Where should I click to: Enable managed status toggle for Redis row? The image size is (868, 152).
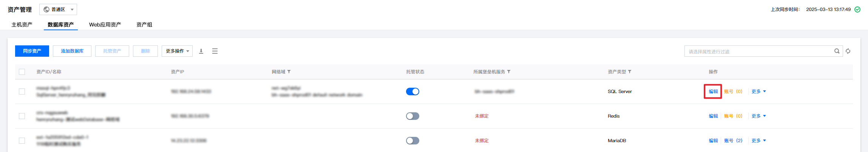[x=412, y=116]
